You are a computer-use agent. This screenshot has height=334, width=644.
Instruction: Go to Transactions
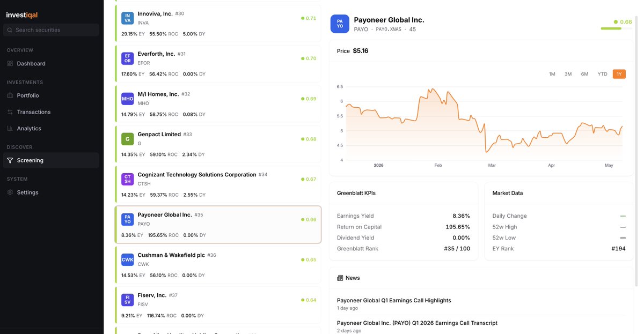point(51,112)
